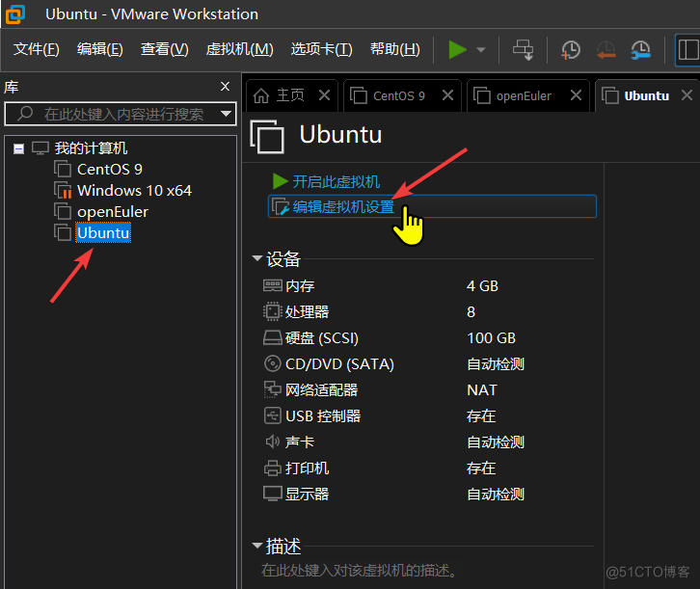
Task: Open the snapshot manager wrench-clock icon
Action: point(640,49)
